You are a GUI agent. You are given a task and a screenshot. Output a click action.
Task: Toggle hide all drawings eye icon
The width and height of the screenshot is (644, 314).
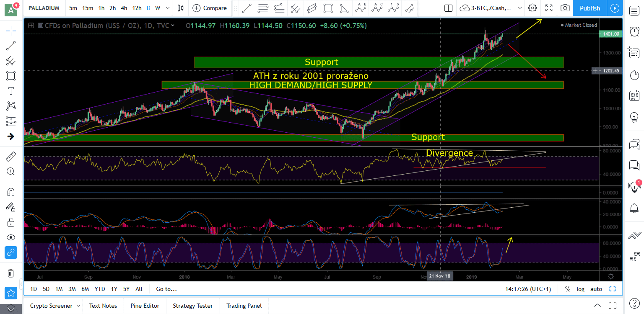[x=11, y=237]
